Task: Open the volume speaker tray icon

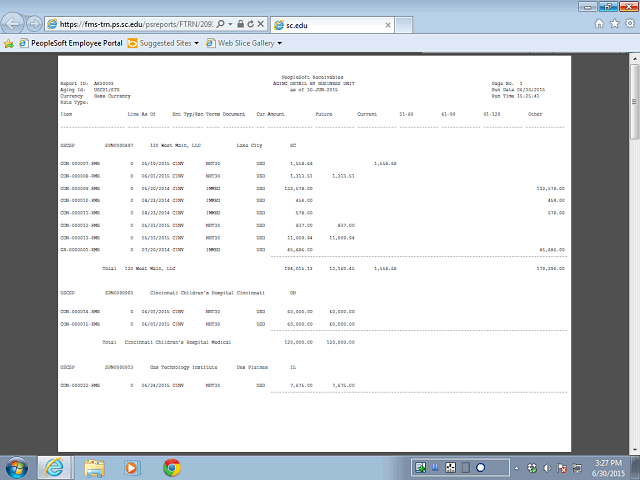Action: 547,468
